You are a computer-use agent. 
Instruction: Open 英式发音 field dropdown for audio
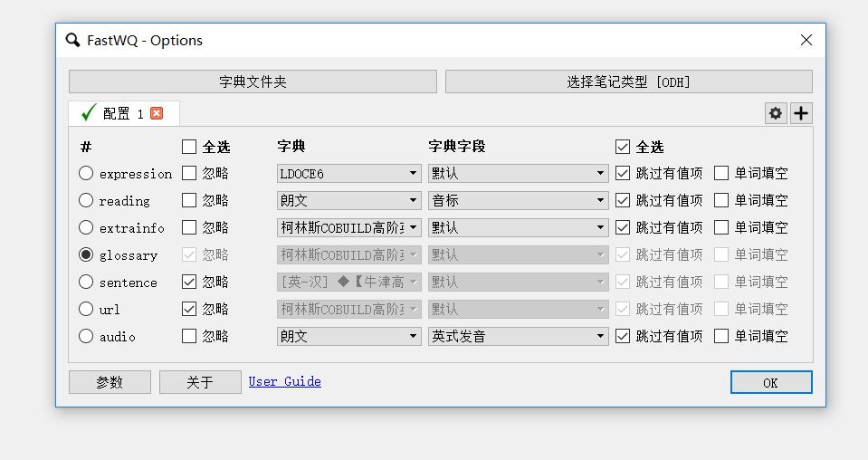click(518, 336)
